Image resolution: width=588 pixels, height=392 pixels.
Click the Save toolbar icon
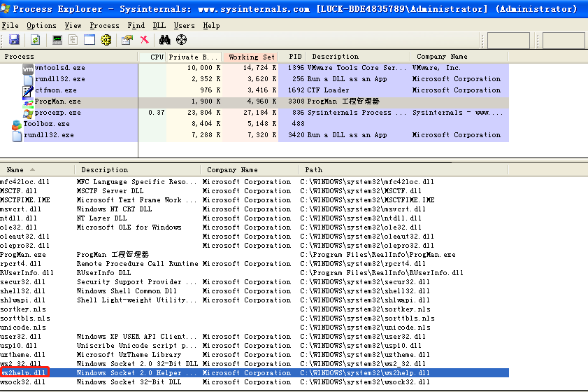[14, 41]
